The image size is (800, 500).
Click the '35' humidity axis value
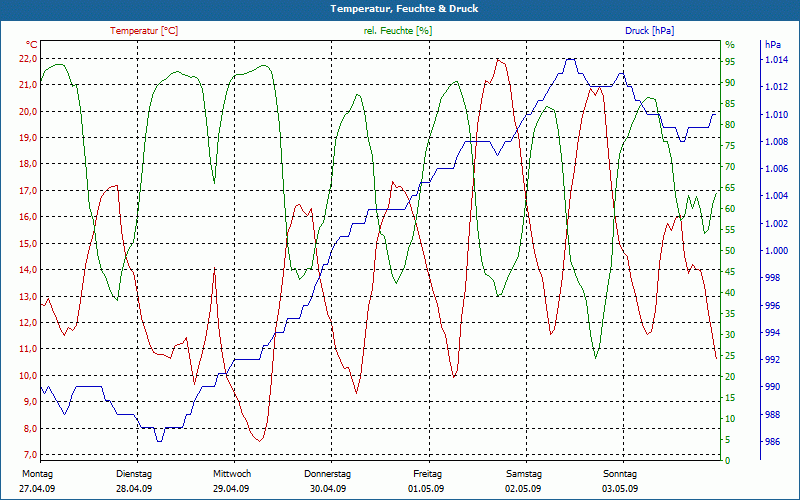(x=730, y=313)
